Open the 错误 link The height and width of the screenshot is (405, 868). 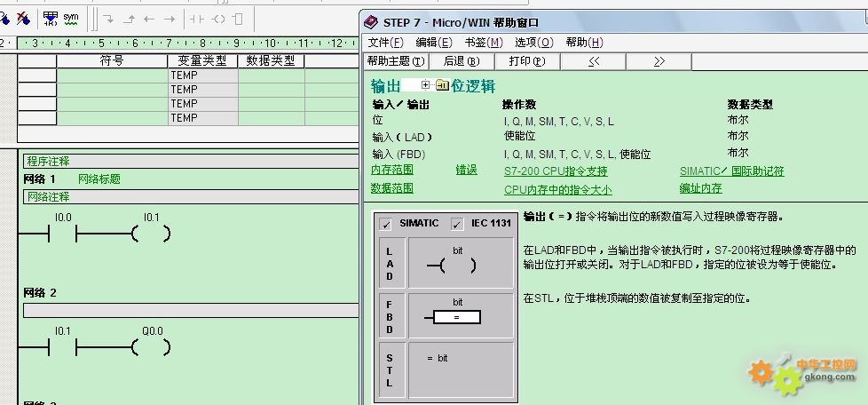click(x=466, y=171)
